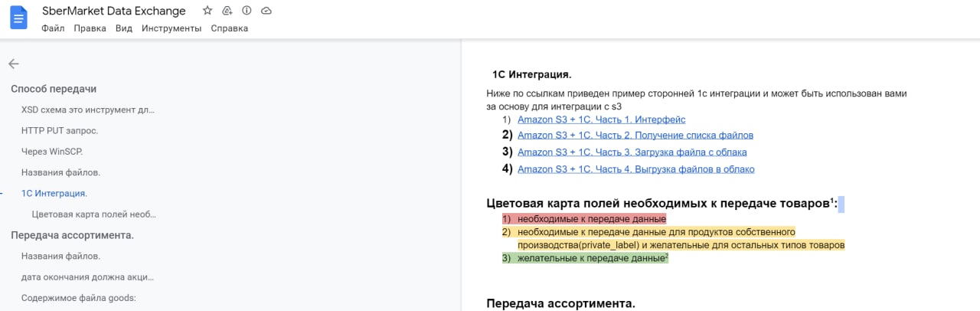Screen dimensions: 980x311
Task: Open the Вид menu
Action: click(x=124, y=28)
